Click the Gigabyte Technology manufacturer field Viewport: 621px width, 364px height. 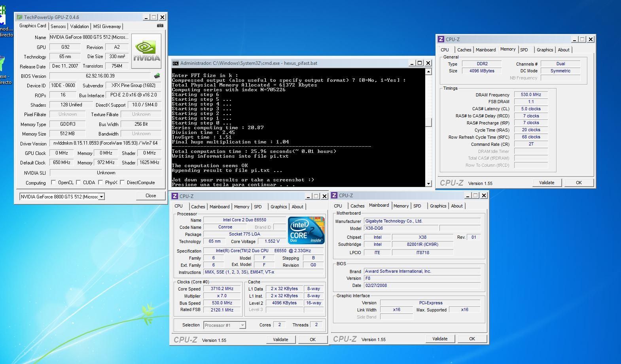click(x=422, y=221)
